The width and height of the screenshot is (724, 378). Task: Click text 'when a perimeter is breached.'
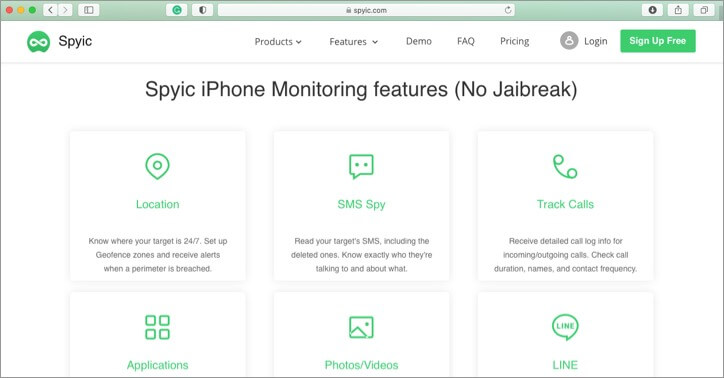pos(157,269)
